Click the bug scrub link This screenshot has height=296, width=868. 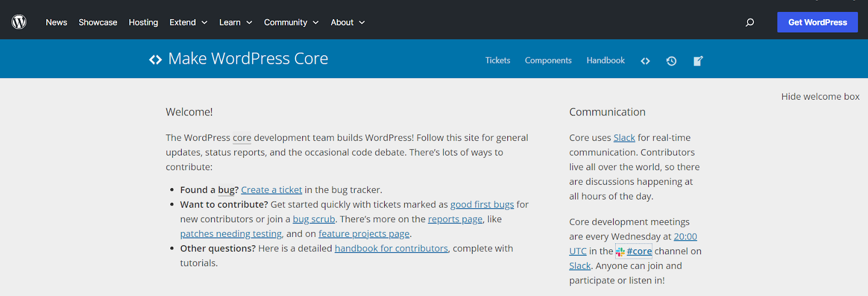314,219
